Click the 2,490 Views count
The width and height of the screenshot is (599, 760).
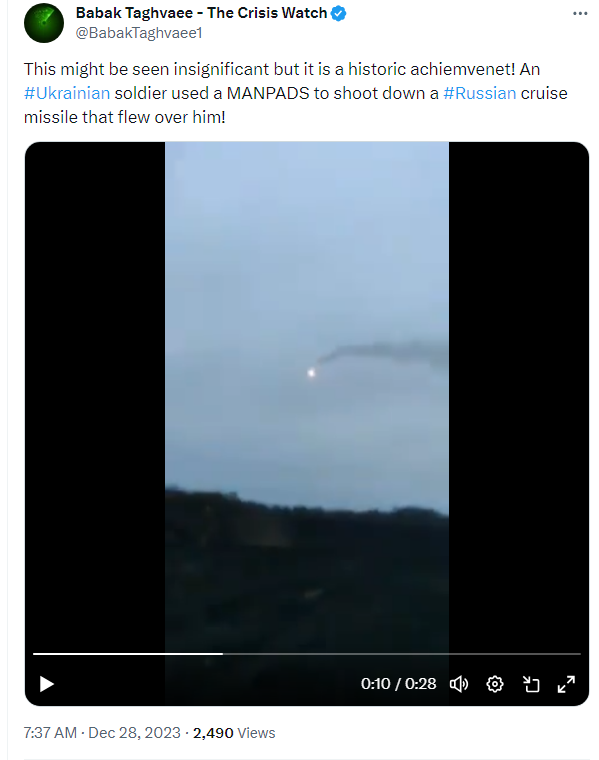[x=234, y=733]
